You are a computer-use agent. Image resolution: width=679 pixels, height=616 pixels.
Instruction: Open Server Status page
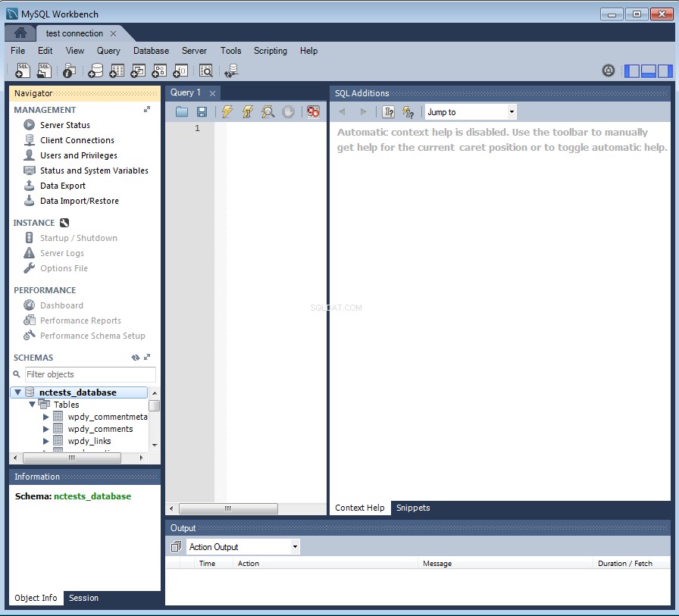(65, 125)
